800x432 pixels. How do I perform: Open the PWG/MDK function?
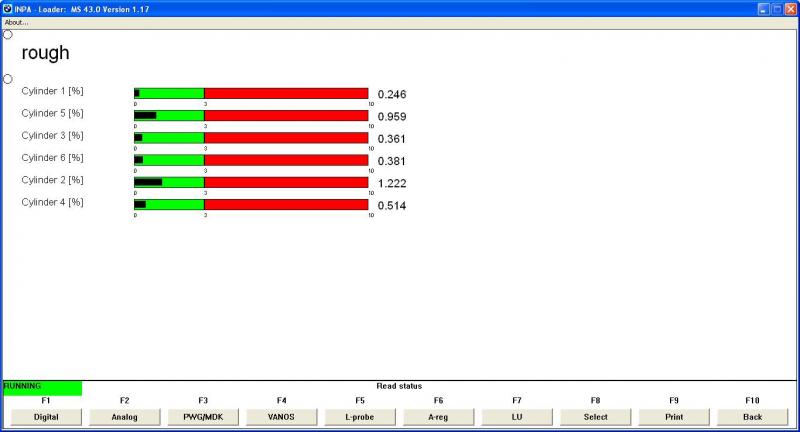click(203, 416)
